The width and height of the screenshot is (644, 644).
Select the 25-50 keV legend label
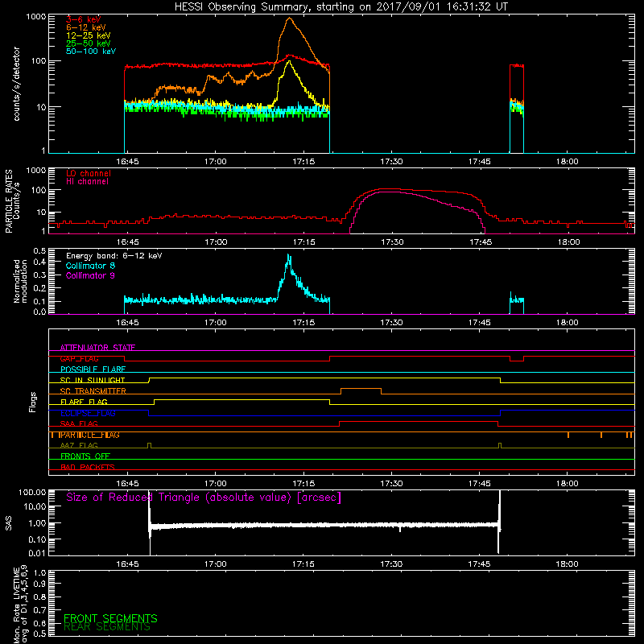tap(89, 43)
